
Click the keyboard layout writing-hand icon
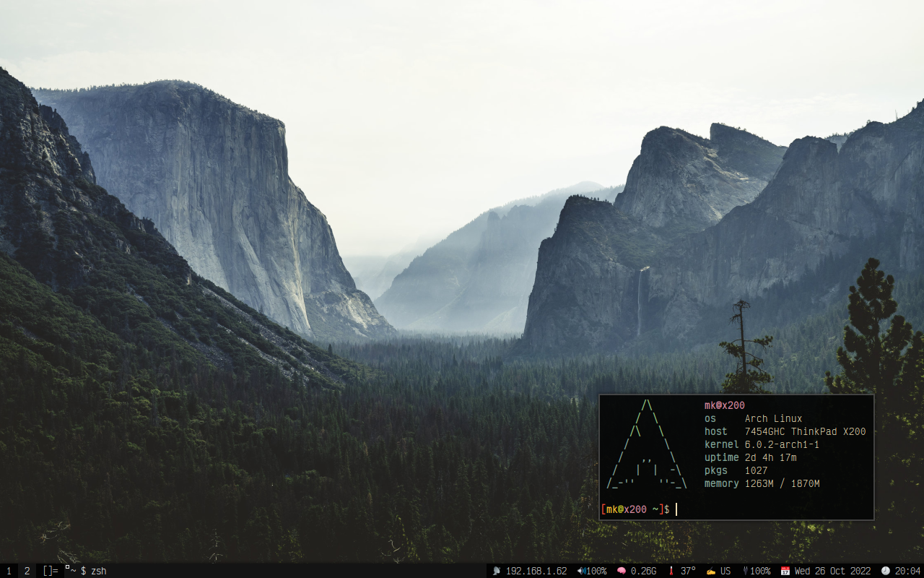711,571
